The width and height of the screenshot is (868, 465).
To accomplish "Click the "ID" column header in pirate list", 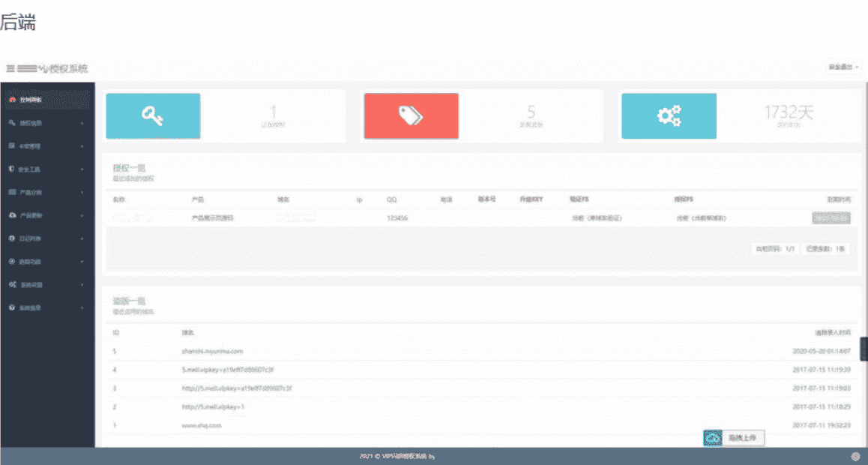I will point(116,333).
